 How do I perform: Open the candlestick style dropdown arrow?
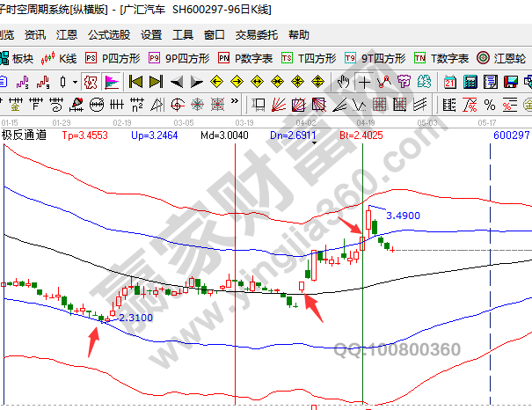(x=75, y=82)
